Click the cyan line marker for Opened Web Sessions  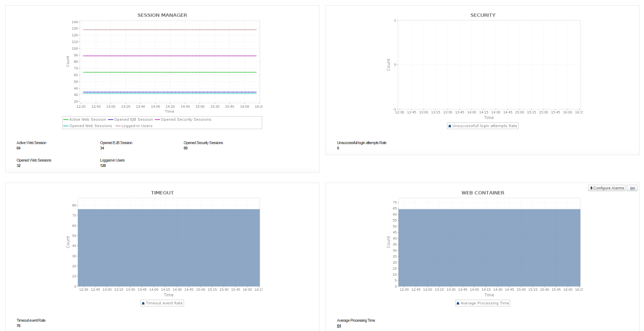coord(66,126)
